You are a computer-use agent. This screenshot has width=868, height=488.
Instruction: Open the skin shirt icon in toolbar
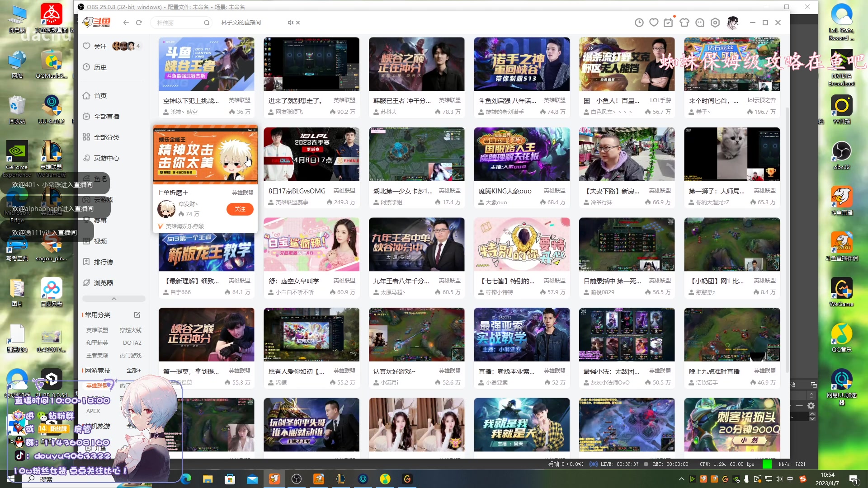pyautogui.click(x=684, y=23)
